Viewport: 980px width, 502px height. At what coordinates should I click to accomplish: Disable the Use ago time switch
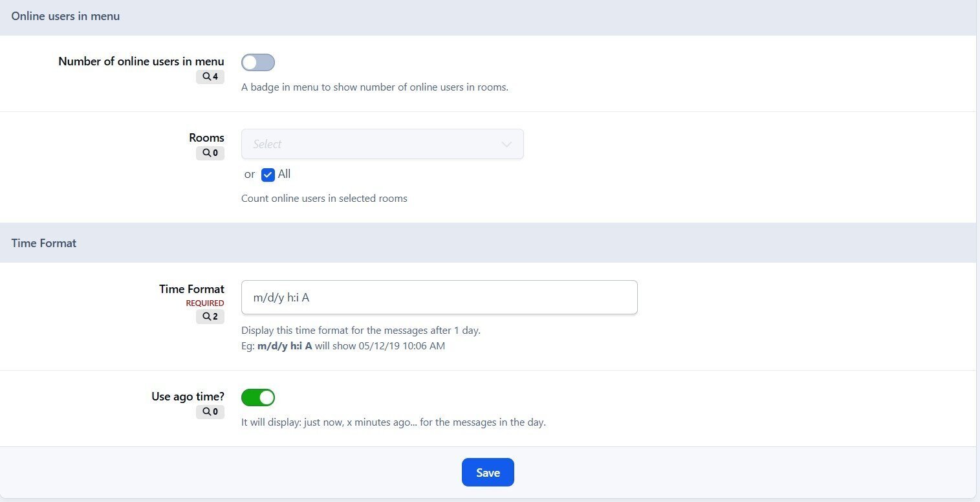point(258,397)
